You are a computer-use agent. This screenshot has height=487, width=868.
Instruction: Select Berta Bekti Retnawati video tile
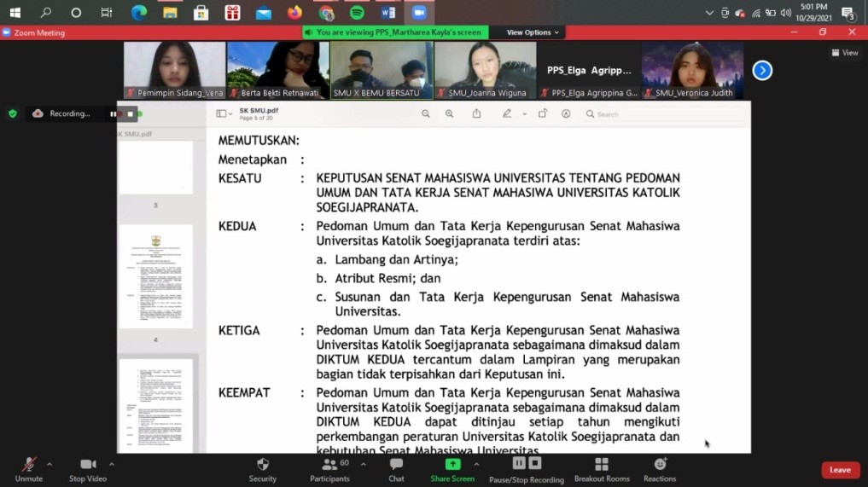(x=278, y=70)
